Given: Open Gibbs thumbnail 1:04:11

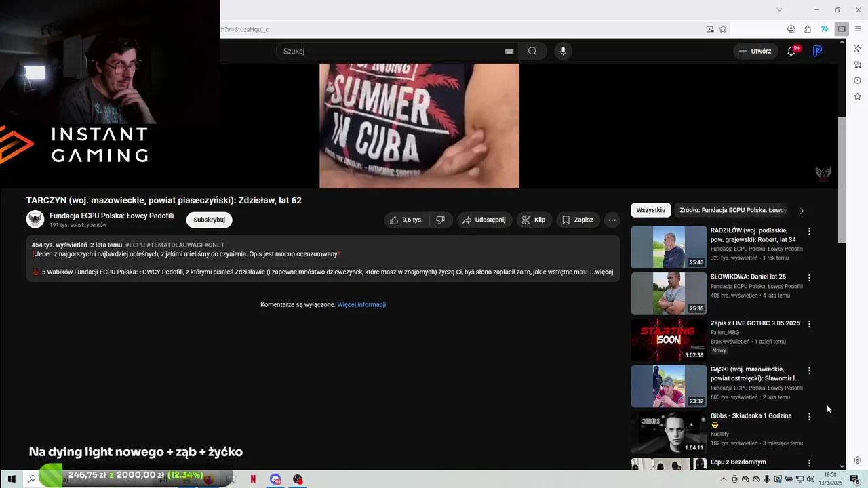Looking at the screenshot, I should 669,432.
